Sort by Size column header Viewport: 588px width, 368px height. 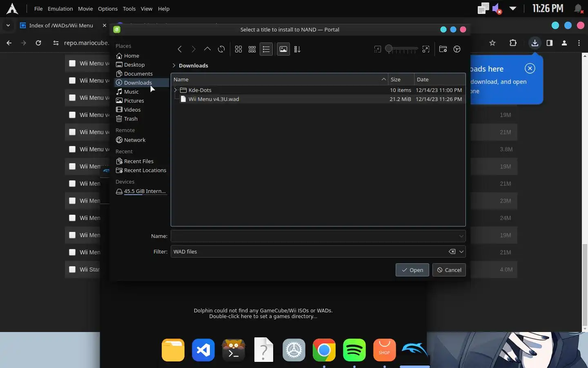tap(401, 79)
